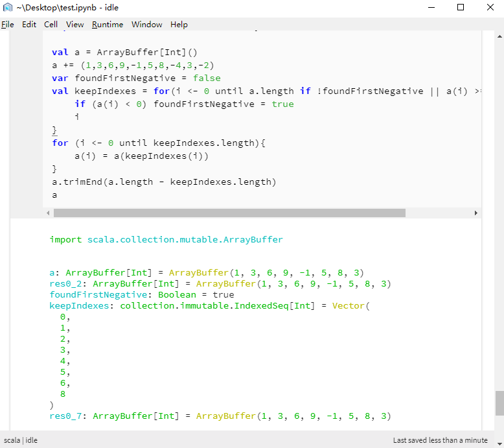
Task: Click the keepIndexes Vector output line
Action: (209, 305)
